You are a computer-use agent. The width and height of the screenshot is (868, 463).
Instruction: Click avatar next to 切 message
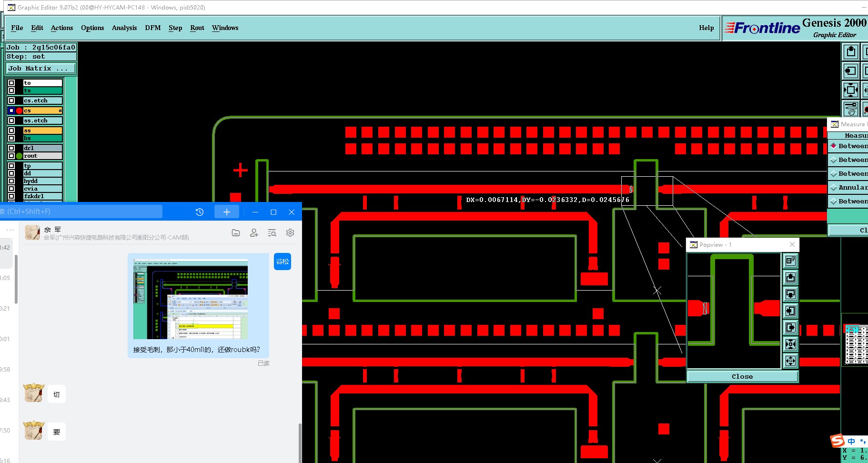[x=34, y=393]
